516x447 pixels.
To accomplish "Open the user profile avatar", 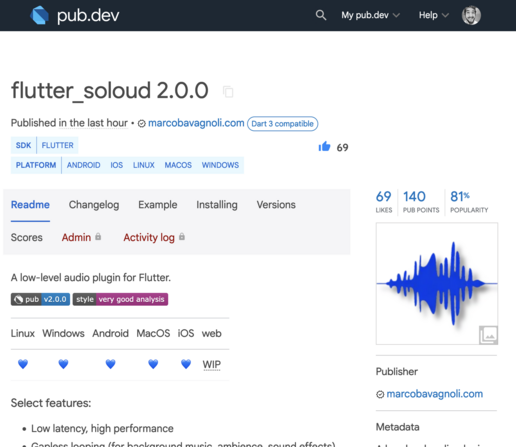I will (x=471, y=15).
